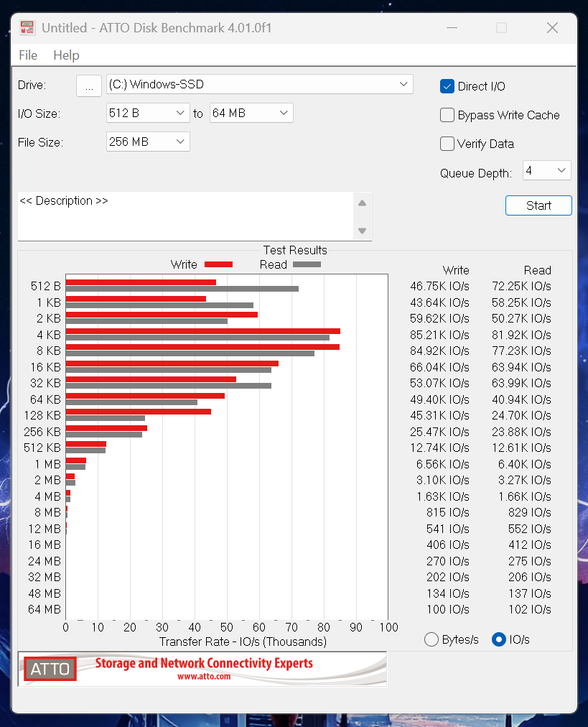The image size is (588, 727).
Task: Click the gray Read legend swatch
Action: click(x=307, y=264)
